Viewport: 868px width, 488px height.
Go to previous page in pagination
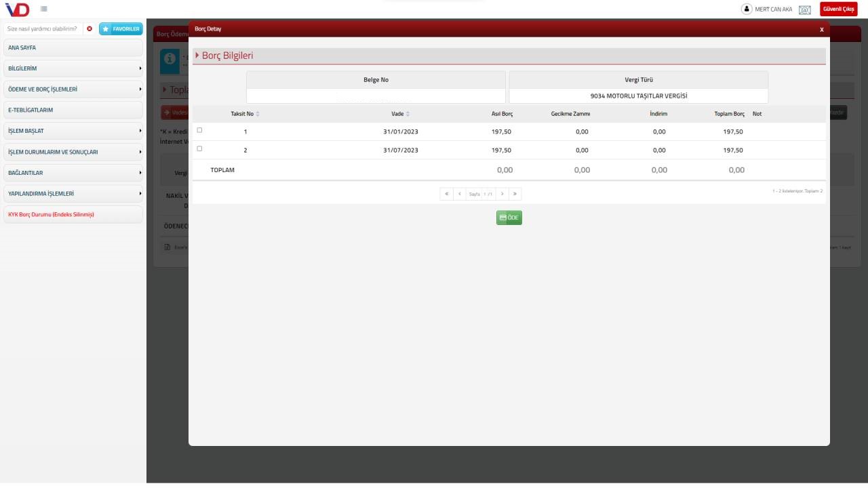460,194
